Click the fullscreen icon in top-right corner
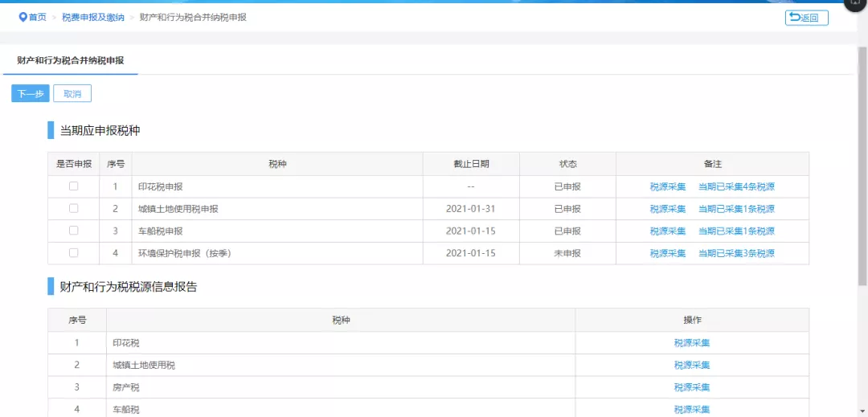 (x=855, y=3)
